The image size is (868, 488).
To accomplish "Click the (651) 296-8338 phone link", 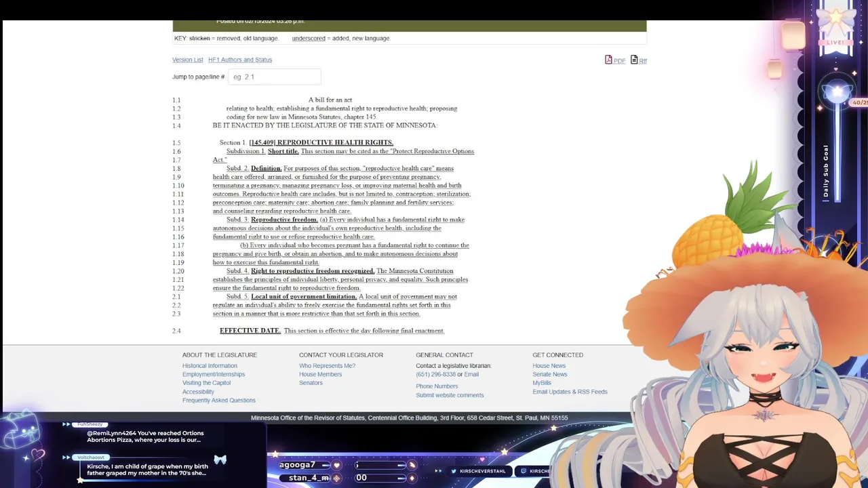I will (x=435, y=374).
